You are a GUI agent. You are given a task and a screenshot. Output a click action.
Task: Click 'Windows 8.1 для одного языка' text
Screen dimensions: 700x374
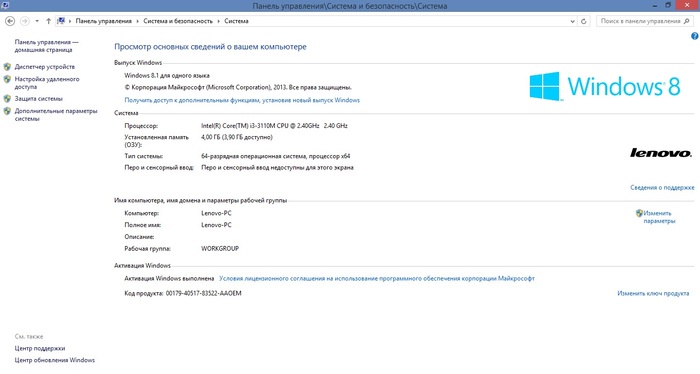click(167, 75)
